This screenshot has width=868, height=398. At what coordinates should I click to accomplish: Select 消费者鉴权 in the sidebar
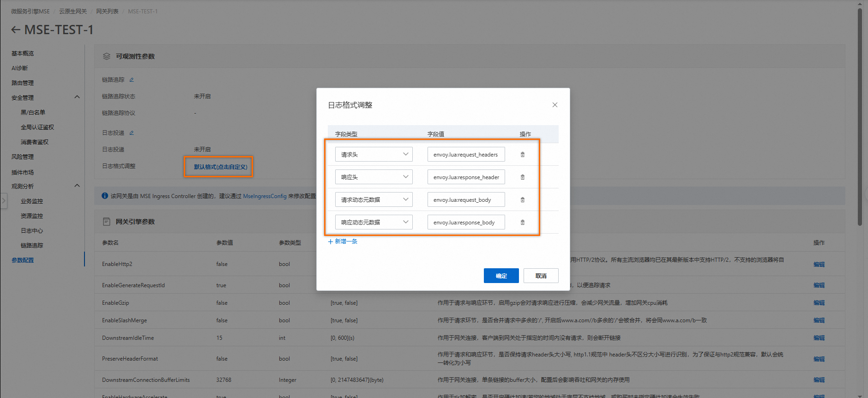pos(35,142)
